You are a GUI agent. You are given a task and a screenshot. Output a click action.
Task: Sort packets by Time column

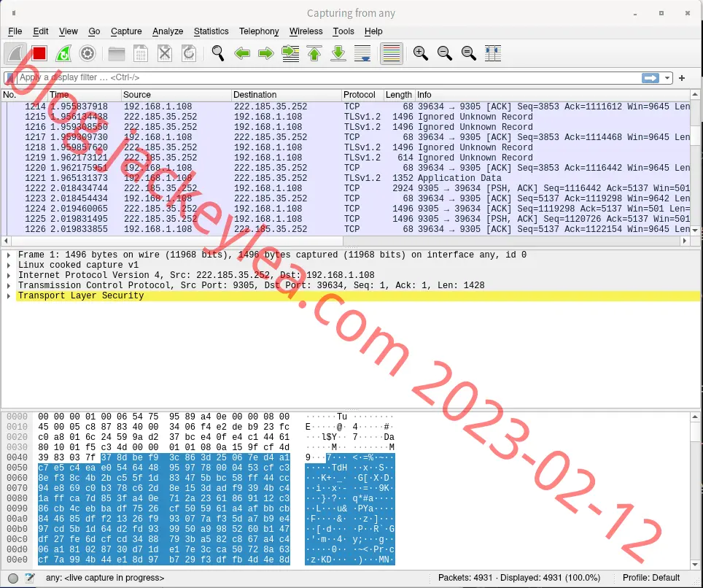pos(85,95)
